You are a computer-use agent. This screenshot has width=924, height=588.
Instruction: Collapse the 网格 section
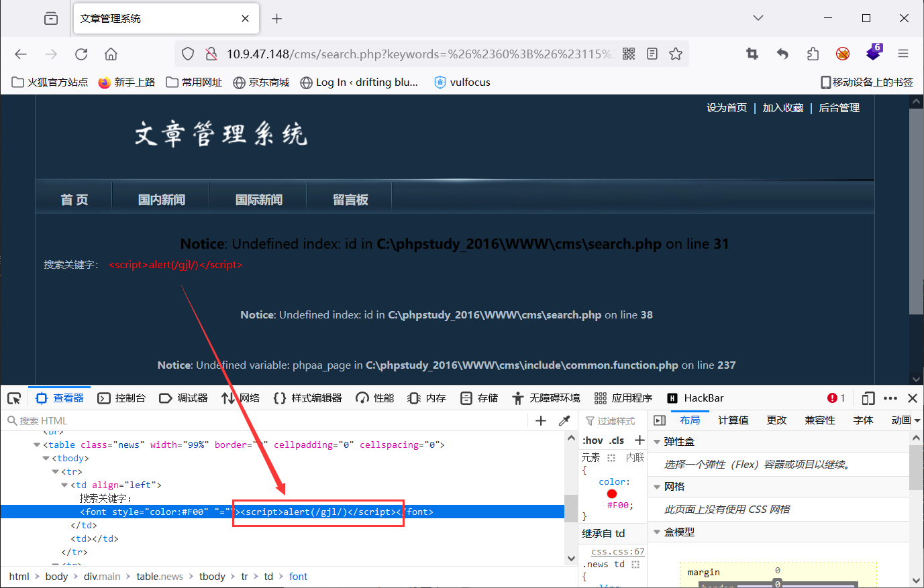coord(657,487)
